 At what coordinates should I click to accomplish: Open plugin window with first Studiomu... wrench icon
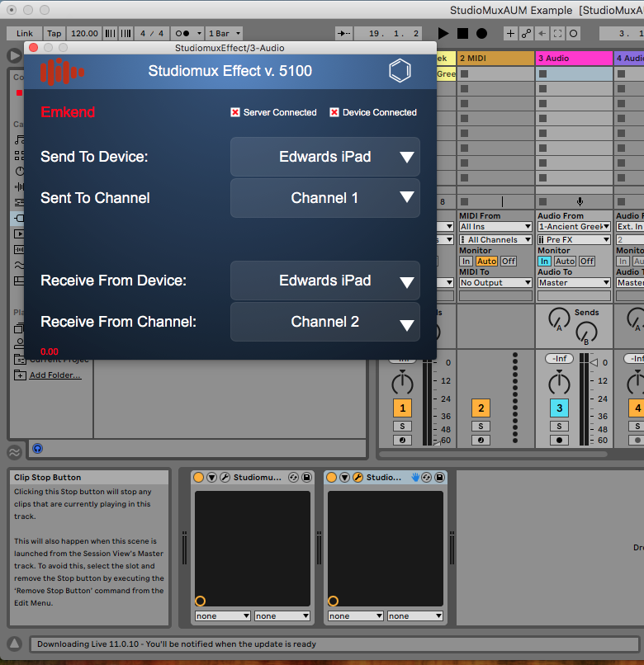pos(225,478)
